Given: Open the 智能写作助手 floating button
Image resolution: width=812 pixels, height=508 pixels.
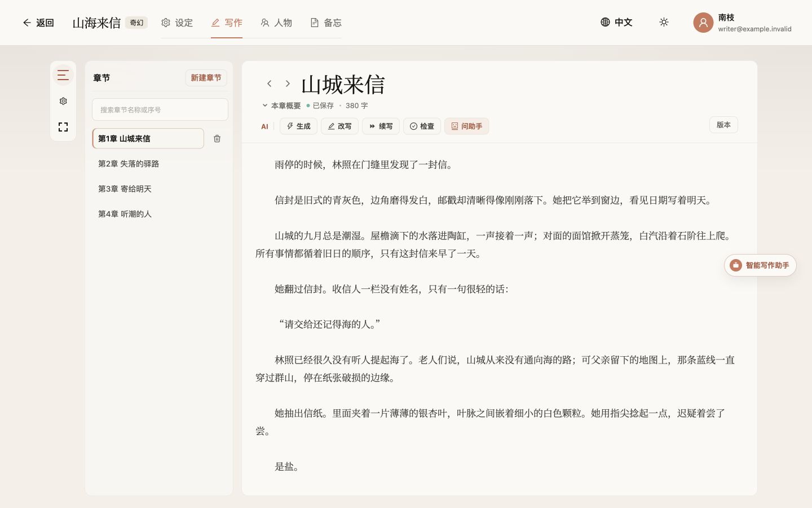Looking at the screenshot, I should click(760, 265).
